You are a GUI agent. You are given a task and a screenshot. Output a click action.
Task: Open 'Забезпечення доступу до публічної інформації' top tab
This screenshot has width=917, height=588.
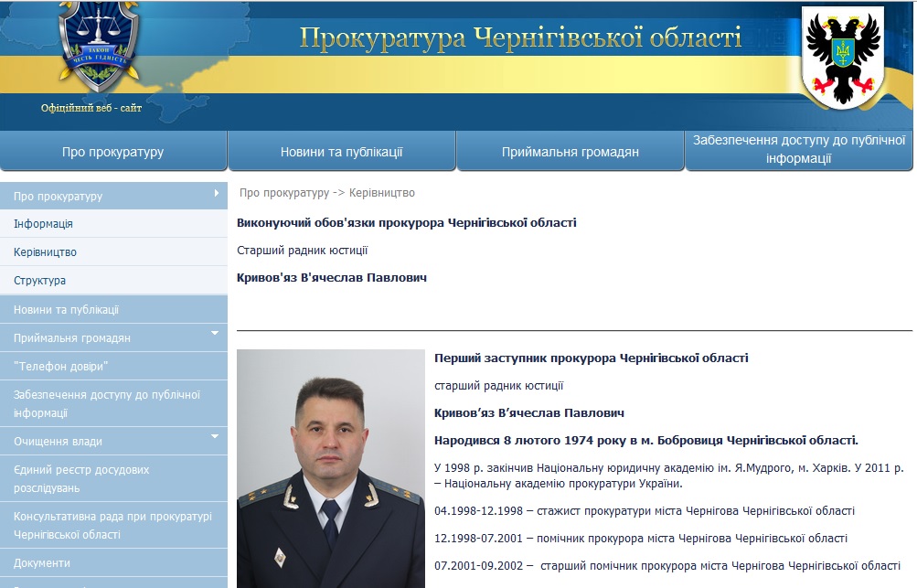[799, 150]
